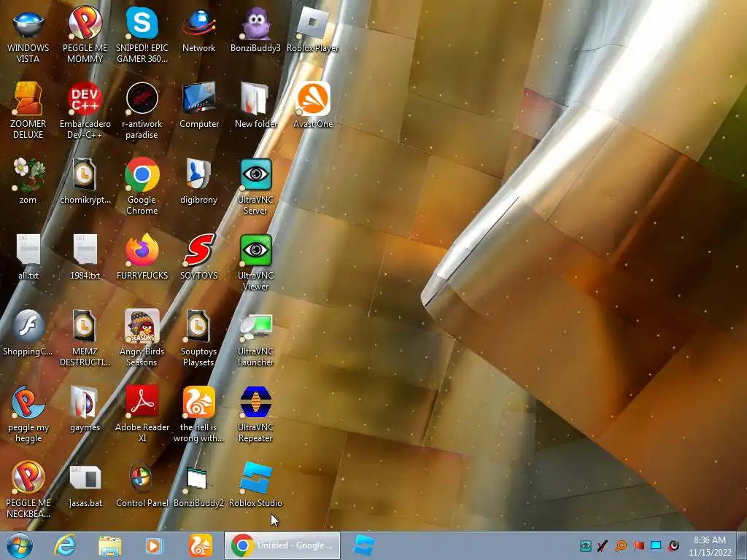The width and height of the screenshot is (747, 560).
Task: Click the network monitor tray icon
Action: pyautogui.click(x=656, y=545)
